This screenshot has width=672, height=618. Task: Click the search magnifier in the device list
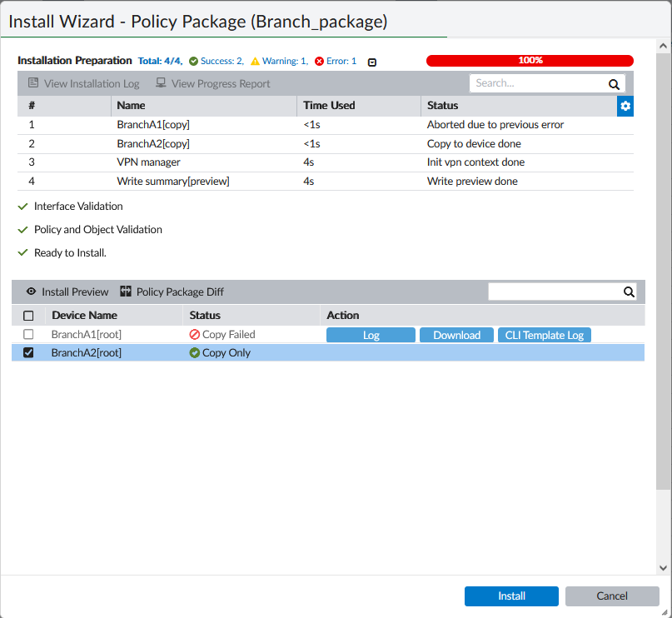pos(629,292)
